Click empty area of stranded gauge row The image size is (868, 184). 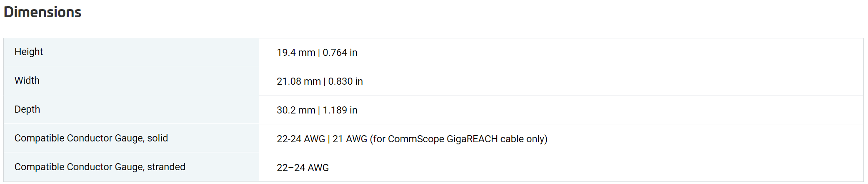596,168
